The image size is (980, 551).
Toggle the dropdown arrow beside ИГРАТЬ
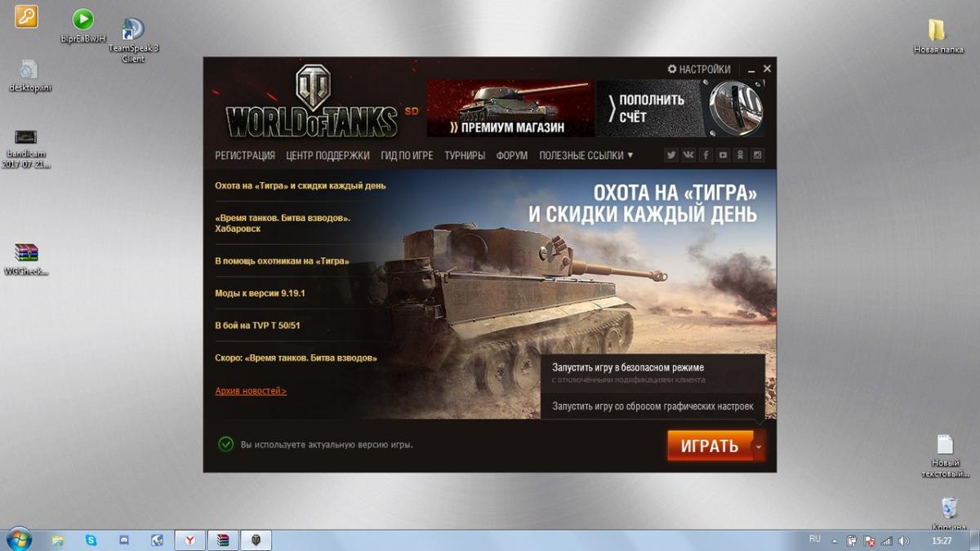(759, 446)
